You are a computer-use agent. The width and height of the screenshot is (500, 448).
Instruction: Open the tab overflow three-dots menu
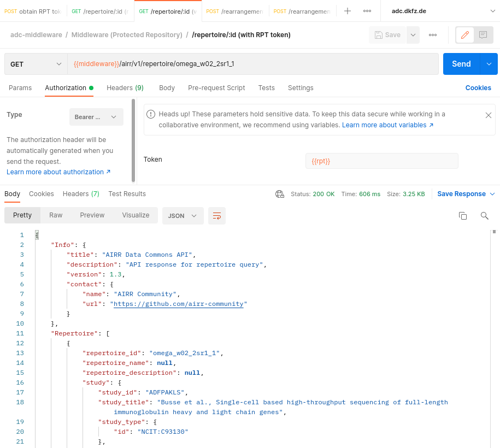pyautogui.click(x=367, y=11)
